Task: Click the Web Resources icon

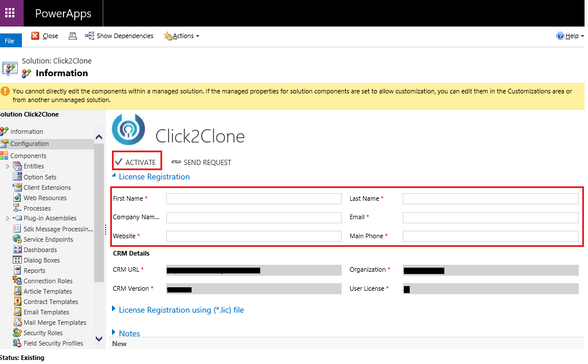Action: tap(17, 197)
